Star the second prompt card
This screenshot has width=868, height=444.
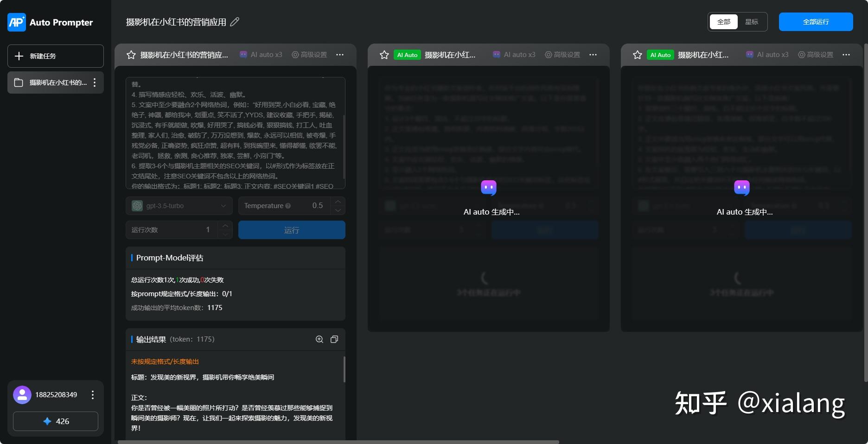click(384, 55)
